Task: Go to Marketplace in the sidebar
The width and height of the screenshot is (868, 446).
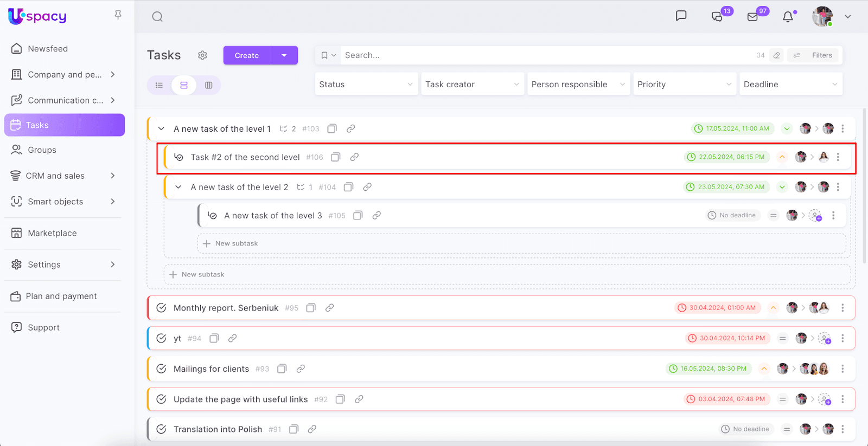Action: pos(52,233)
